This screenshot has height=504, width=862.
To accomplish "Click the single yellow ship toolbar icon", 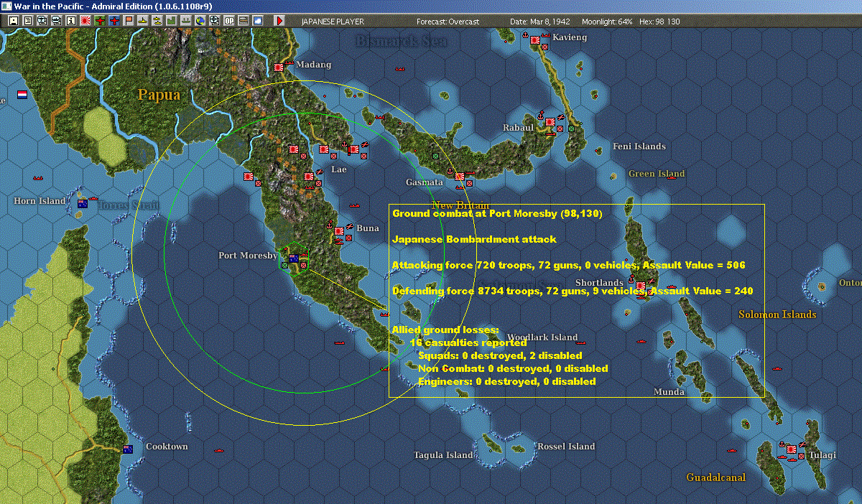I will click(143, 21).
